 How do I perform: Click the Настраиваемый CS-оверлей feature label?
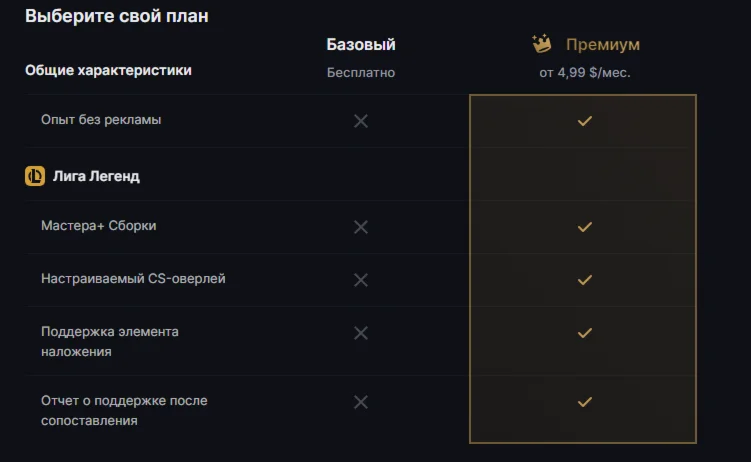(x=133, y=278)
